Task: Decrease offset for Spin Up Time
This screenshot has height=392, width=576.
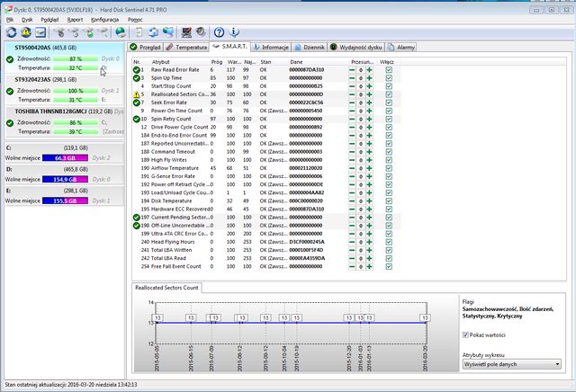Action: [x=352, y=78]
